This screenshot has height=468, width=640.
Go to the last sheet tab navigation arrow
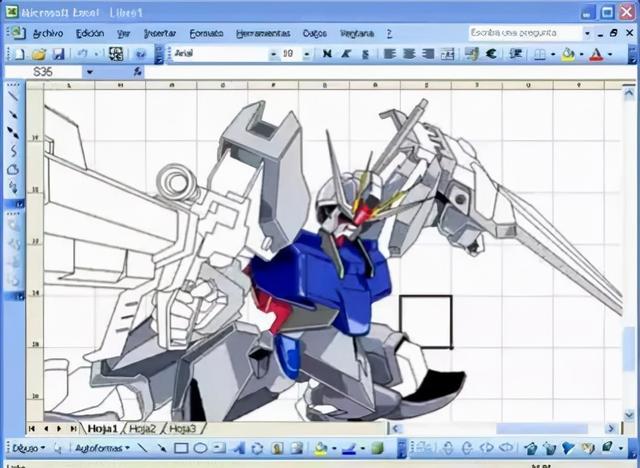pos(73,428)
